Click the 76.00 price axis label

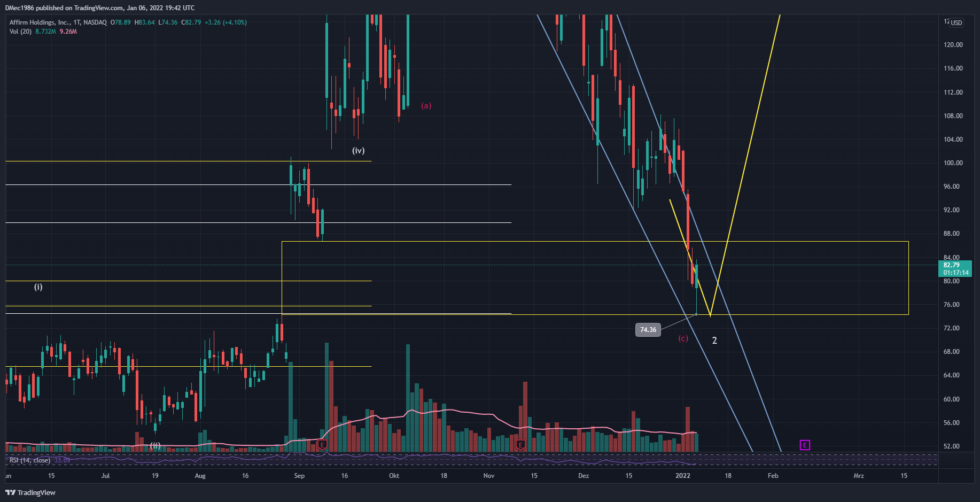952,305
